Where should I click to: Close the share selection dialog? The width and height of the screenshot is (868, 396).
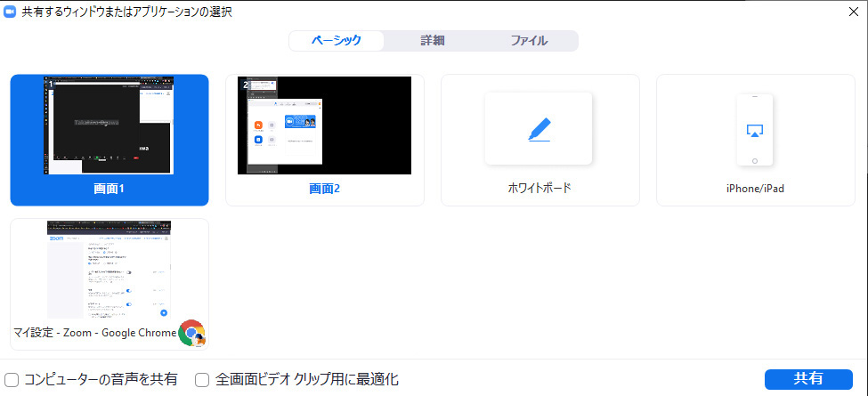pos(853,12)
